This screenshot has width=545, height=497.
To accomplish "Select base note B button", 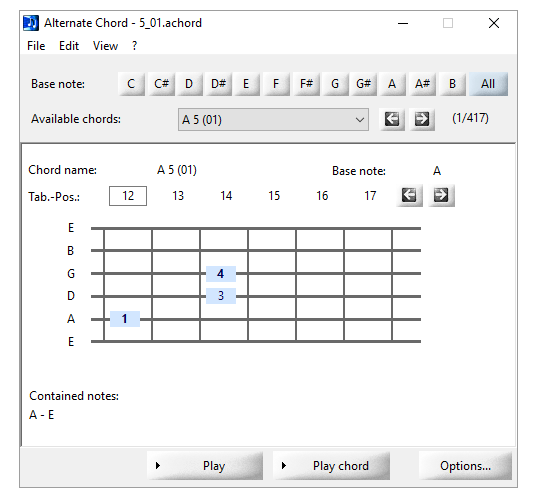I will (452, 84).
